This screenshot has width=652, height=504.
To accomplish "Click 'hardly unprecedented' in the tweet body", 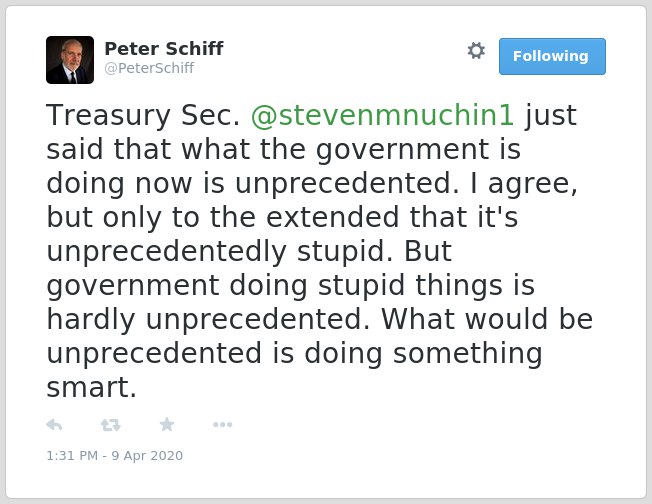I will click(208, 319).
